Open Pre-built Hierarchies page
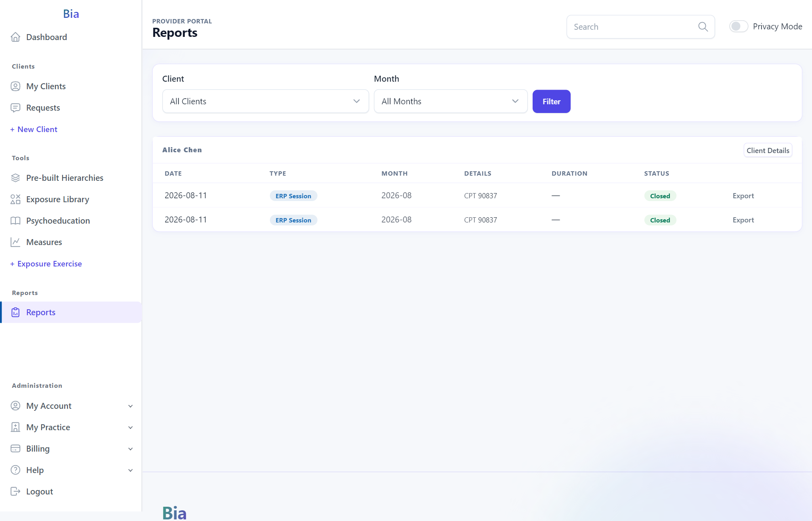This screenshot has height=521, width=812. pos(71,178)
